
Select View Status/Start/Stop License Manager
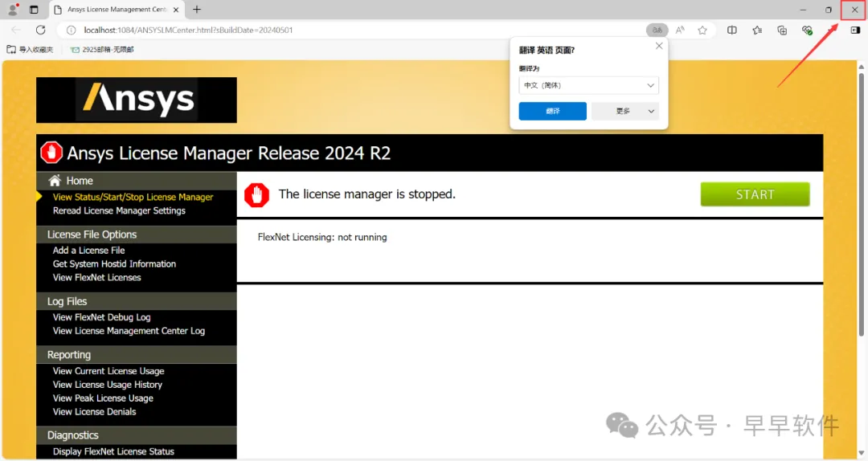pyautogui.click(x=133, y=197)
